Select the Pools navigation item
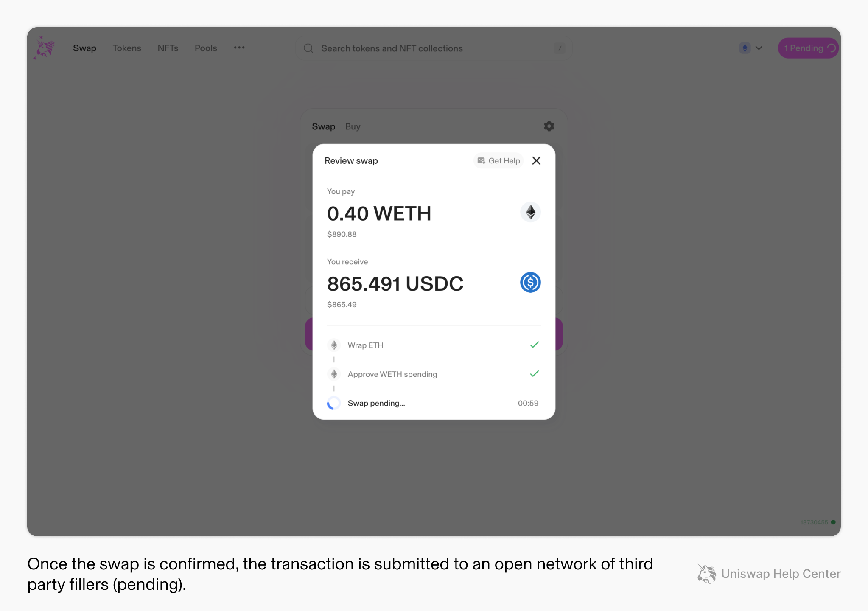This screenshot has width=868, height=611. [205, 48]
